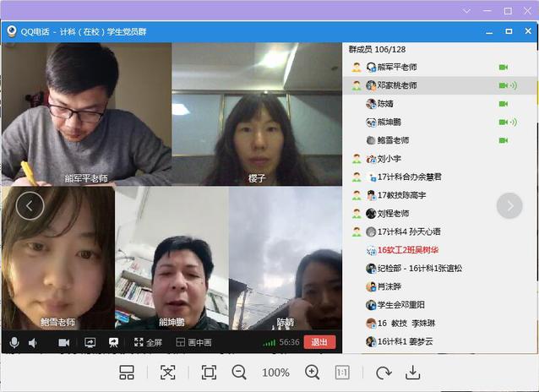Show next video page with right arrow
The image size is (539, 392).
pos(509,205)
